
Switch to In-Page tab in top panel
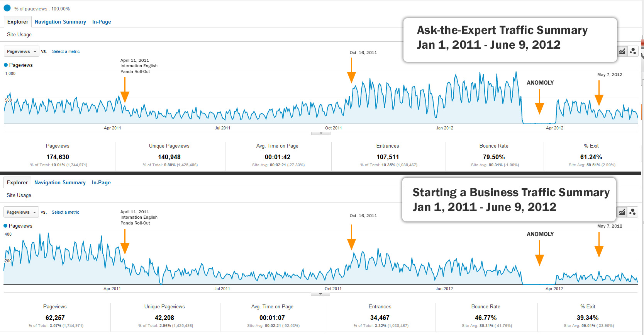[x=102, y=22]
